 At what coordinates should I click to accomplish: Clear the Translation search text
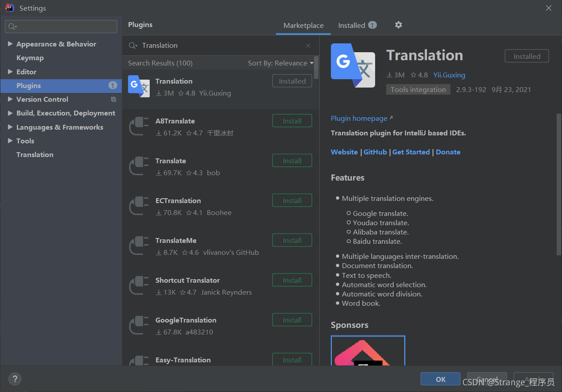click(308, 46)
